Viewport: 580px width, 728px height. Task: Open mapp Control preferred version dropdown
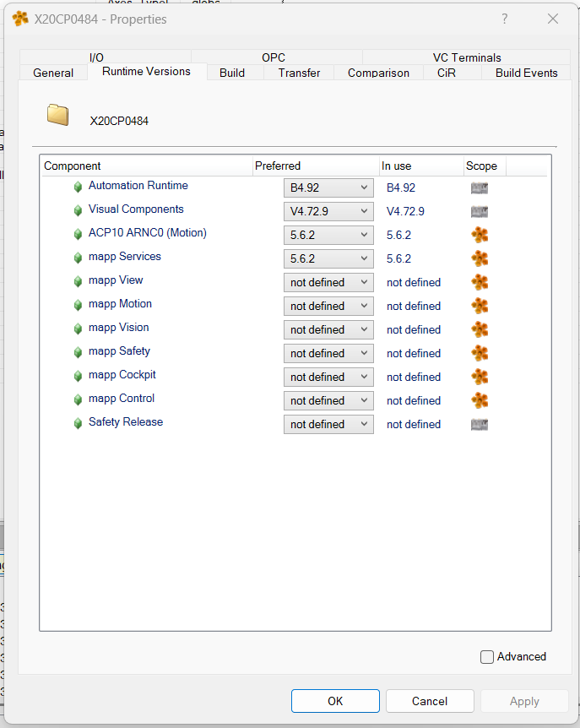328,400
